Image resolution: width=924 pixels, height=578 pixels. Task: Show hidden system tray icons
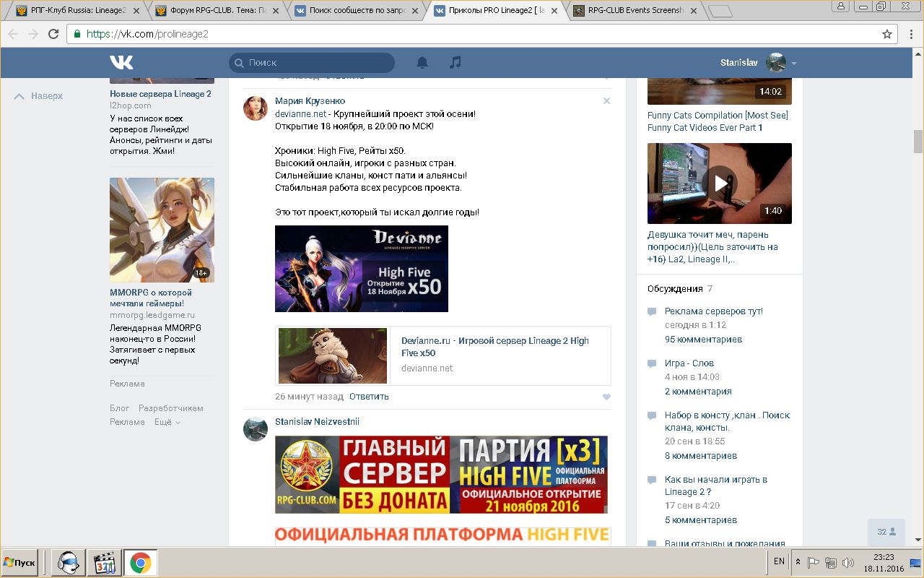point(798,562)
